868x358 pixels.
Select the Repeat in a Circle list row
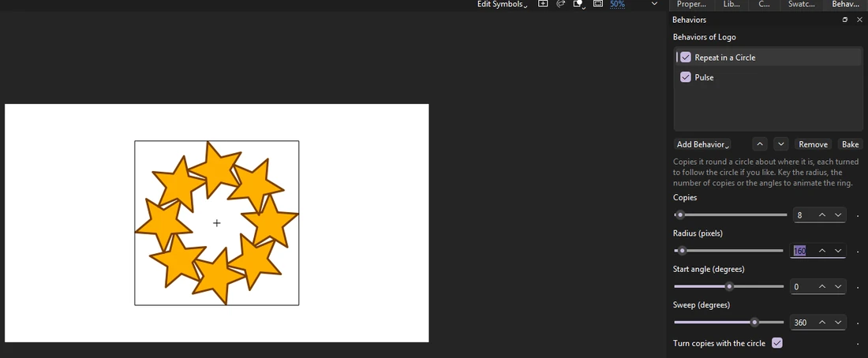click(768, 58)
